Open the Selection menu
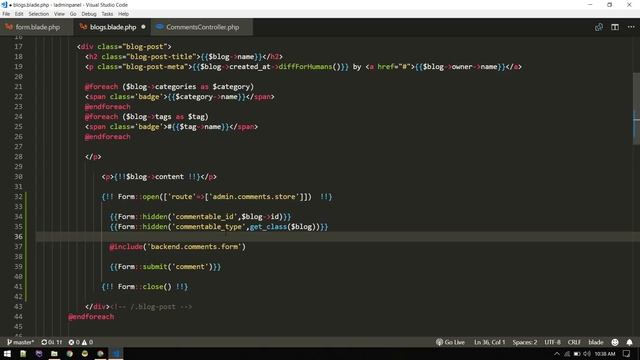Screen dimensions: 640x360 [x=38, y=14]
